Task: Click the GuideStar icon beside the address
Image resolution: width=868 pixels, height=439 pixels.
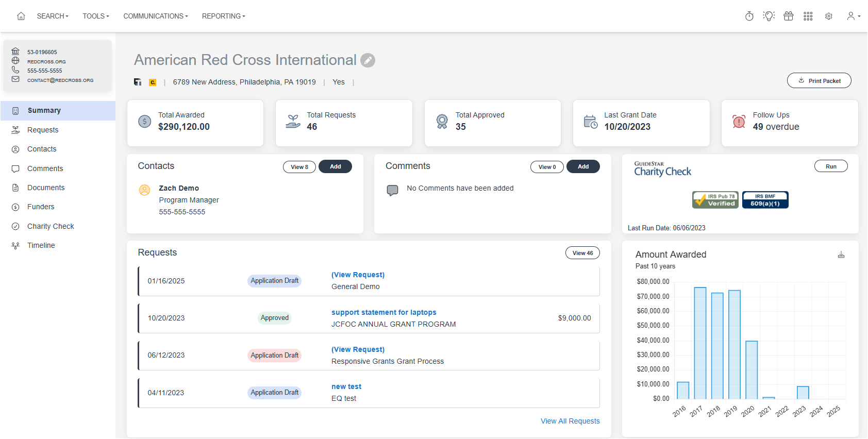Action: tap(138, 82)
